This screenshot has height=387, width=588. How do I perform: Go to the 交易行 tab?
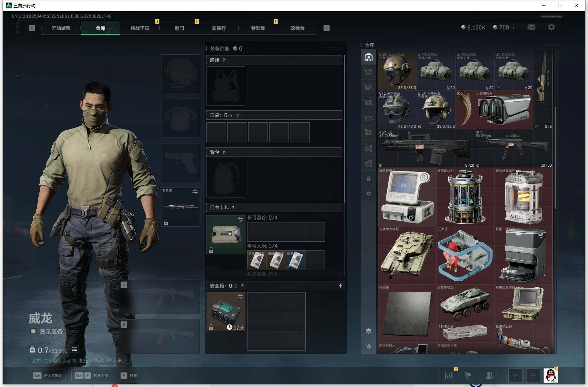[219, 28]
